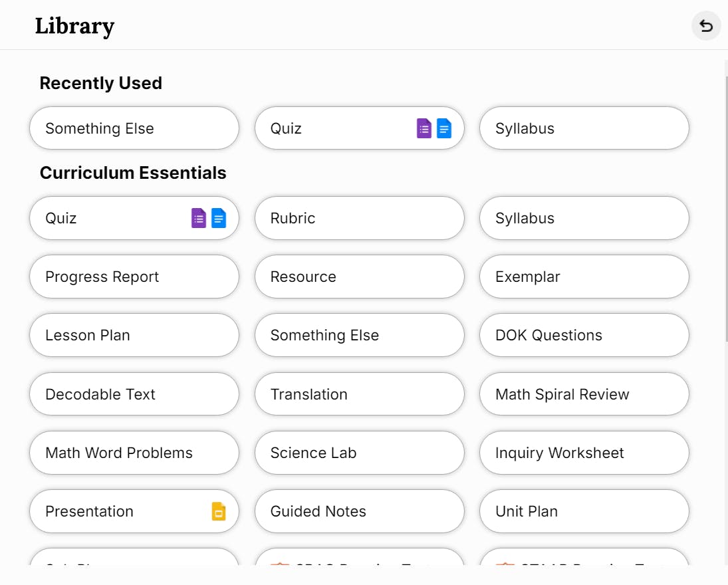Image resolution: width=728 pixels, height=585 pixels.
Task: Open the Guided Notes tool
Action: coord(359,511)
